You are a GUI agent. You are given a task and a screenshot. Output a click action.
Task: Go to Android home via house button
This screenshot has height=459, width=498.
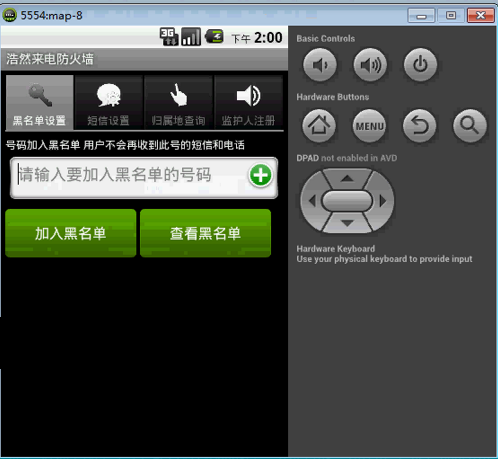pos(319,126)
